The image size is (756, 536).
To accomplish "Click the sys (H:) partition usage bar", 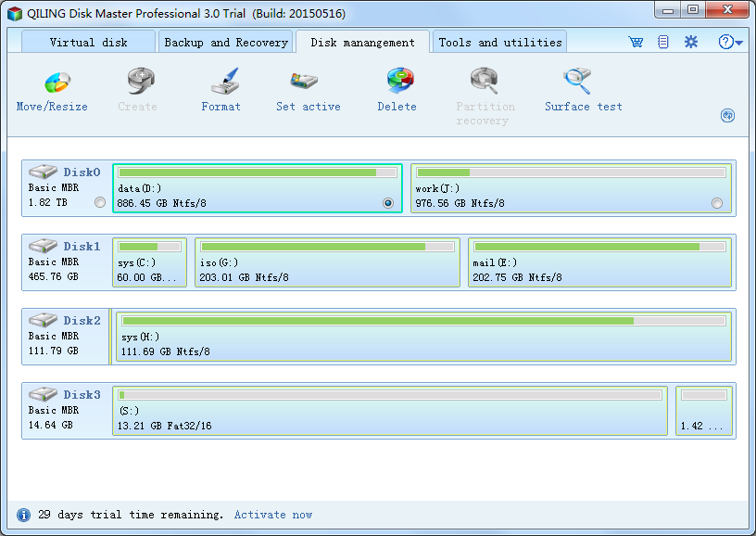I will (x=422, y=321).
